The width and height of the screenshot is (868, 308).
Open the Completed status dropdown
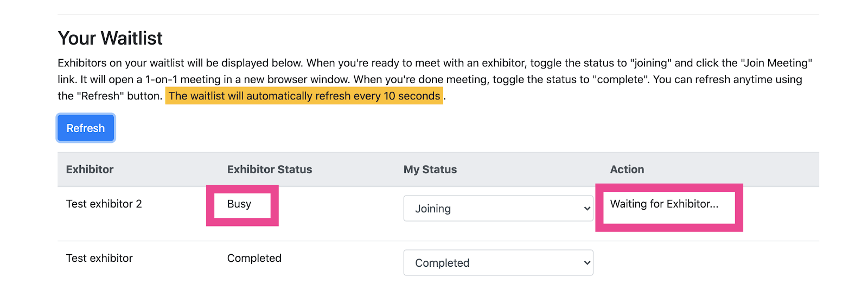click(x=497, y=263)
